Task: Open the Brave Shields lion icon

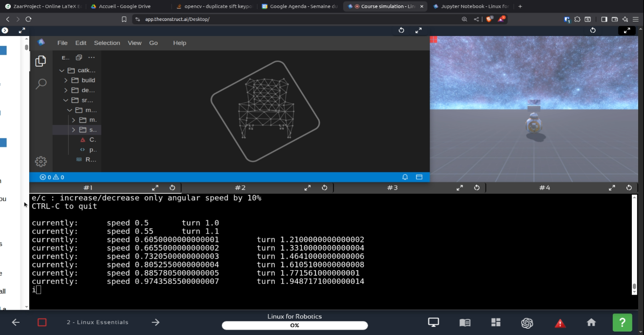Action: point(489,19)
